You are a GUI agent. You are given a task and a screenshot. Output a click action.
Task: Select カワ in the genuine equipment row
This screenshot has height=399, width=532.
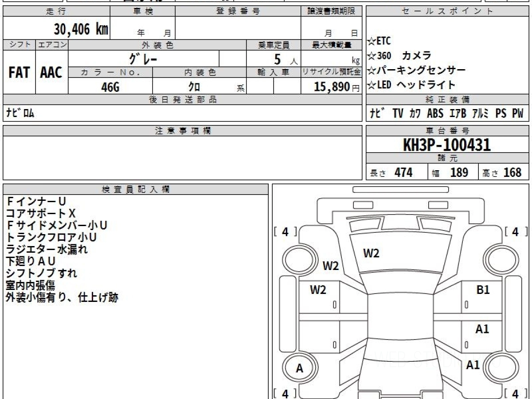pyautogui.click(x=415, y=113)
